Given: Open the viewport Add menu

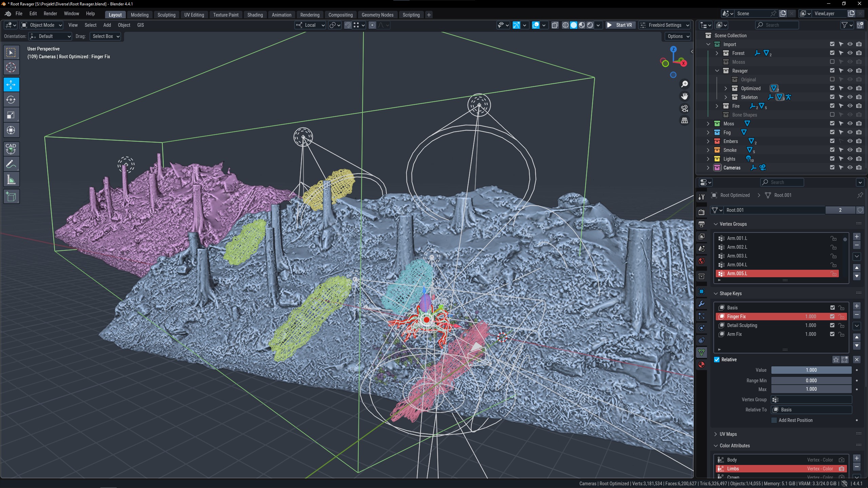Looking at the screenshot, I should (107, 25).
